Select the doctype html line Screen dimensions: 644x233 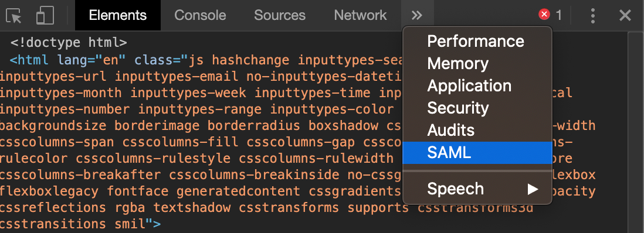[x=69, y=43]
